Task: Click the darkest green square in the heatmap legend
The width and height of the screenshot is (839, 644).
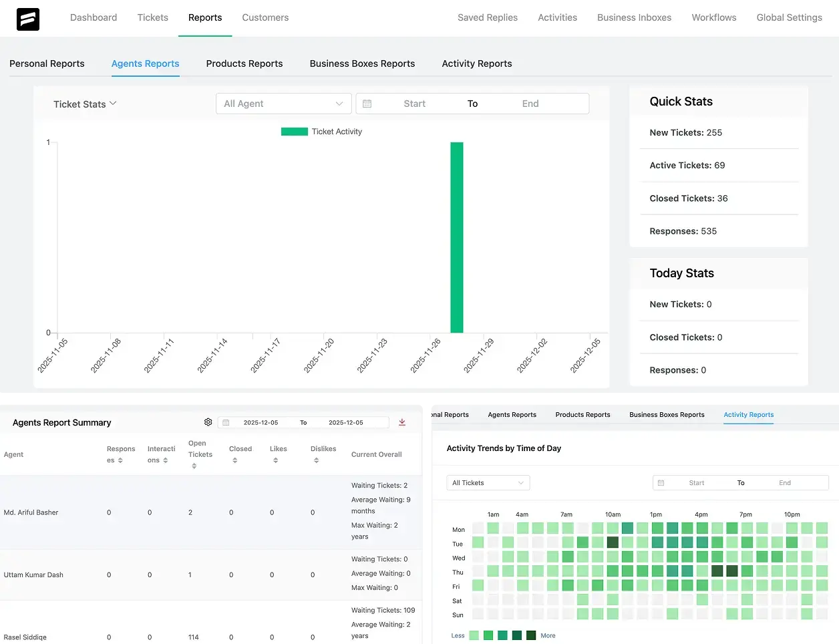Action: [532, 635]
